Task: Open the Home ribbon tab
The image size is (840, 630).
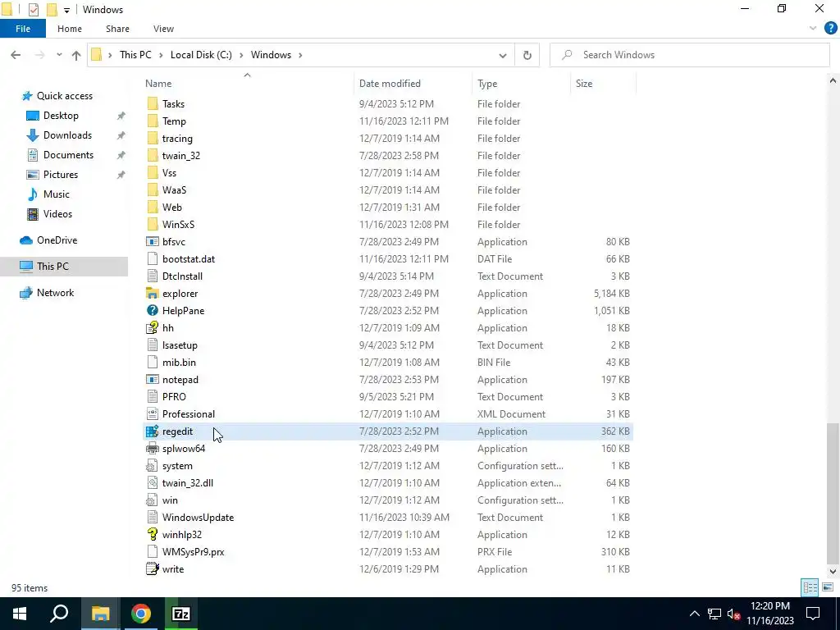Action: coord(70,29)
